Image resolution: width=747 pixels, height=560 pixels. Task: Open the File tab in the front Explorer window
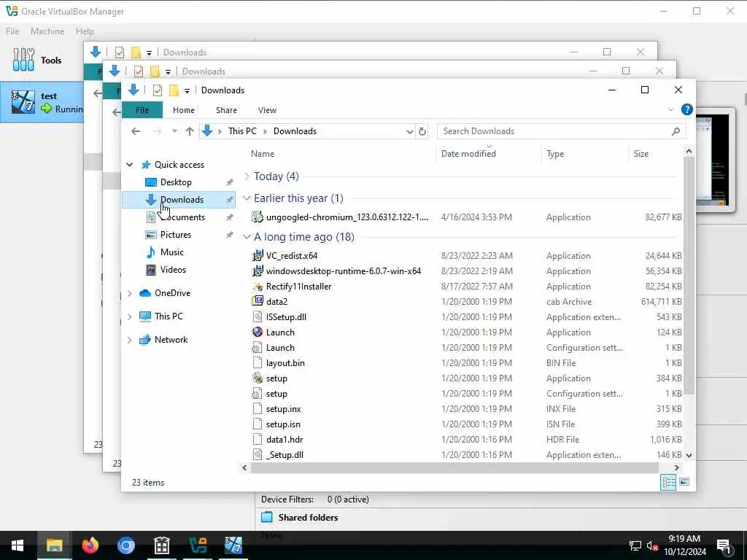(142, 110)
